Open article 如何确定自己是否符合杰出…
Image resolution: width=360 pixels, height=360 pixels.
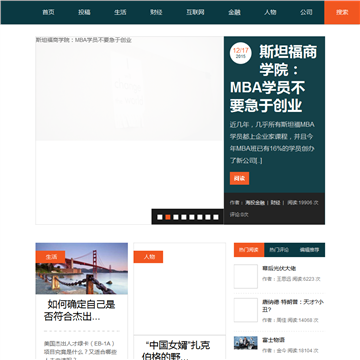[x=79, y=311]
